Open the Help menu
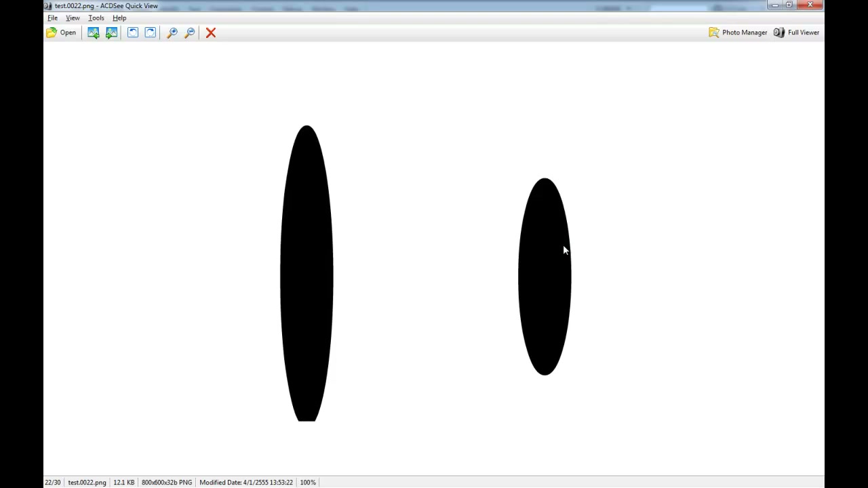This screenshot has width=868, height=488. [x=119, y=18]
